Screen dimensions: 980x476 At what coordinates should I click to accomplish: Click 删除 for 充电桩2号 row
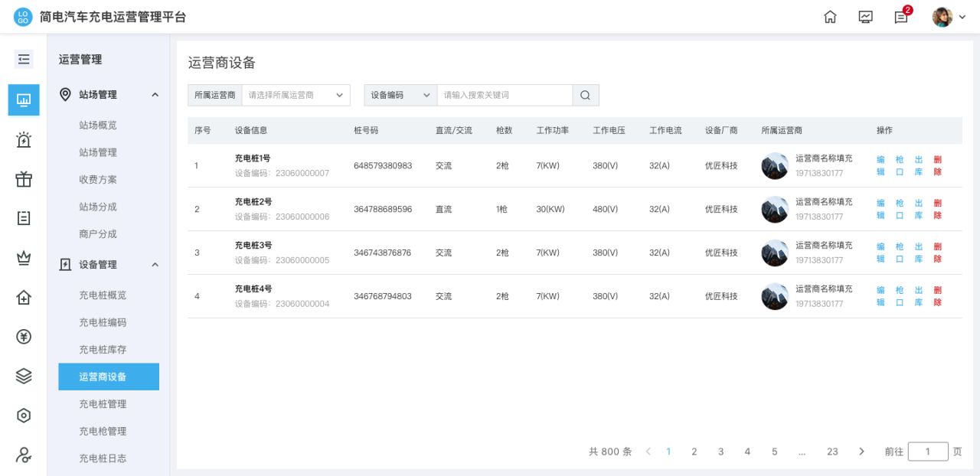[x=938, y=210]
